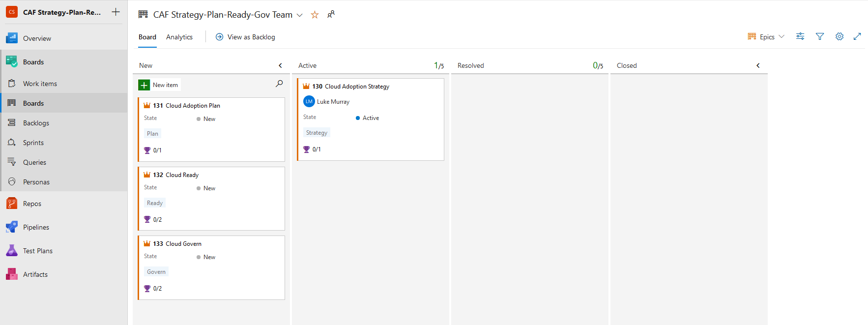Click card ID 132
Image resolution: width=868 pixels, height=325 pixels.
click(158, 175)
